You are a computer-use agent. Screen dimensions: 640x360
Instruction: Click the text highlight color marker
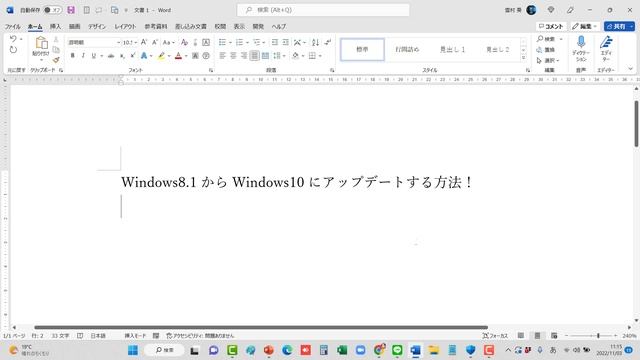pos(162,56)
